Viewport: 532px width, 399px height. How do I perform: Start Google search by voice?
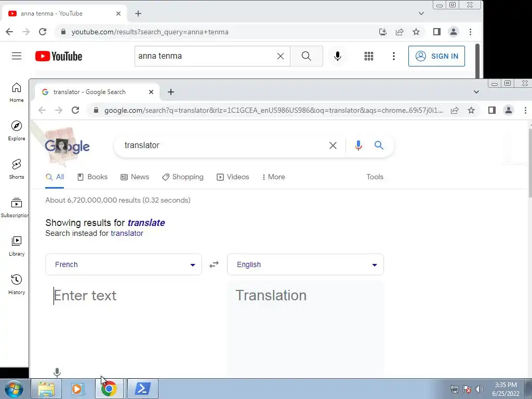click(358, 145)
